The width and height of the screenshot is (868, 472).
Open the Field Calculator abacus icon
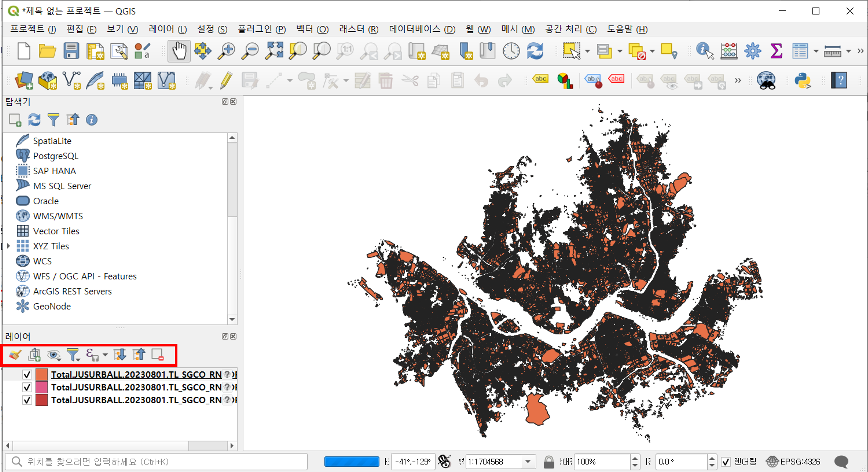[x=729, y=51]
